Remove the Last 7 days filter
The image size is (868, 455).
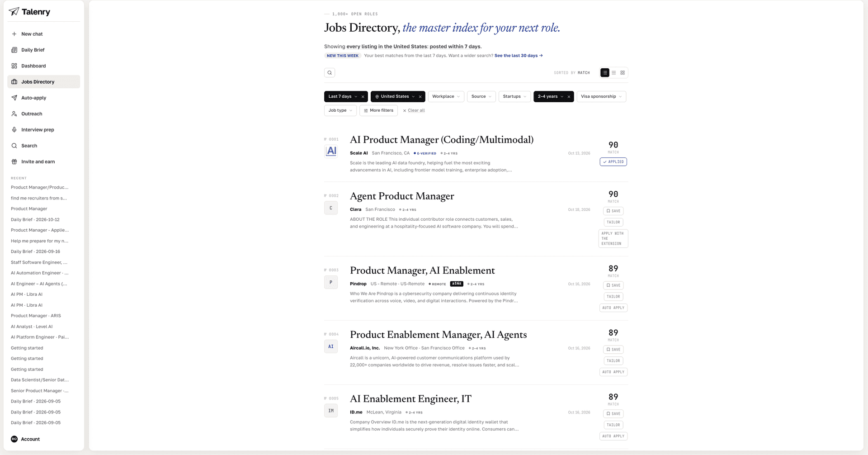(363, 97)
